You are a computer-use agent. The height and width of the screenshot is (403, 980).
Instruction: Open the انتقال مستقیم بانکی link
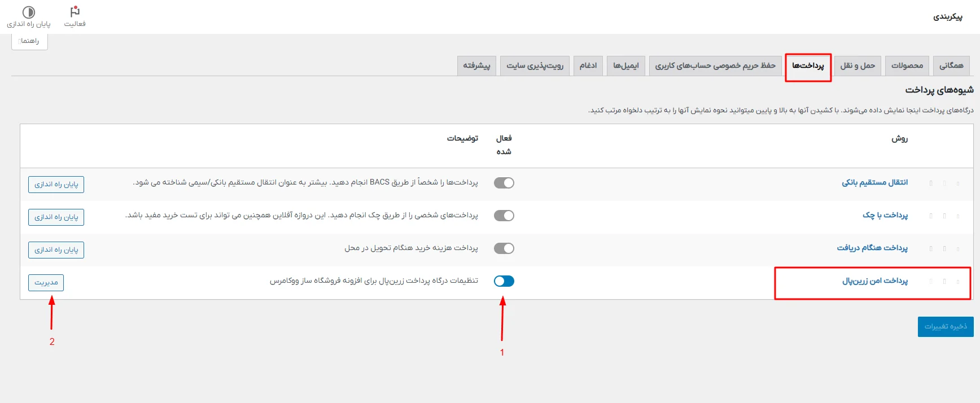pyautogui.click(x=875, y=182)
